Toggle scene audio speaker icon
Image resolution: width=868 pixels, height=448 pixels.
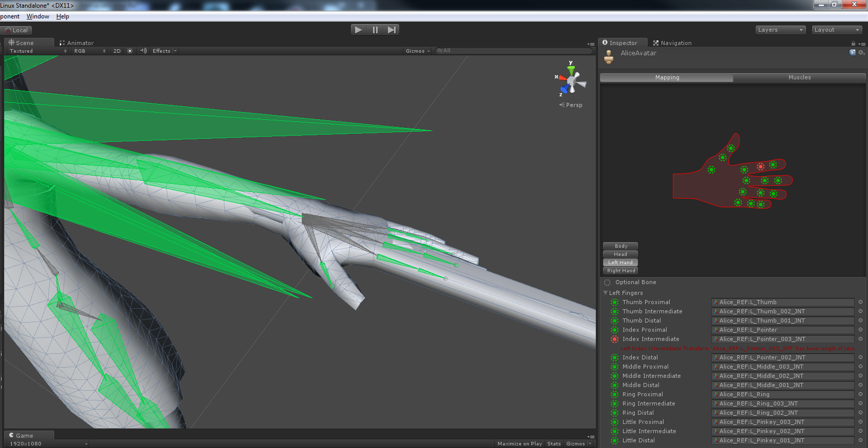click(x=143, y=51)
